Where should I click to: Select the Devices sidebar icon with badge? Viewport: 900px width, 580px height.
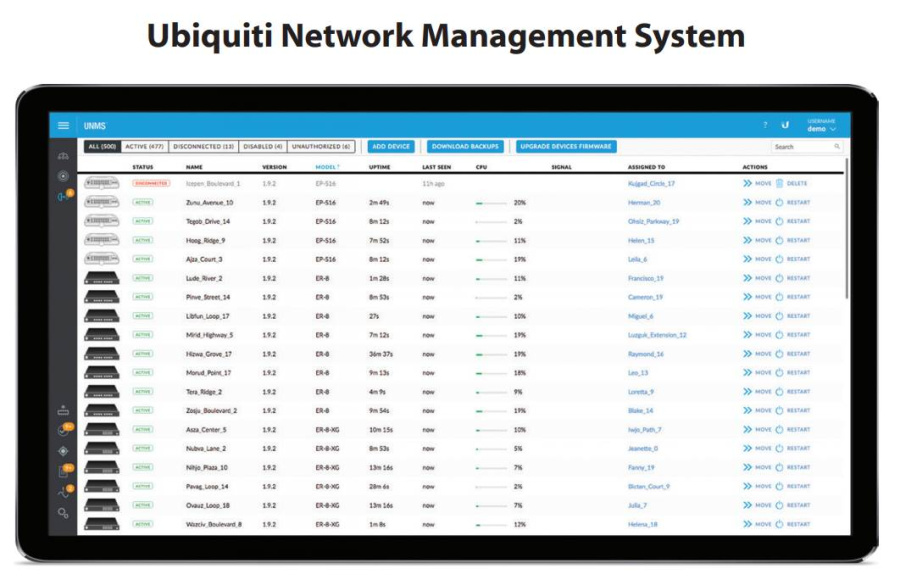click(65, 196)
